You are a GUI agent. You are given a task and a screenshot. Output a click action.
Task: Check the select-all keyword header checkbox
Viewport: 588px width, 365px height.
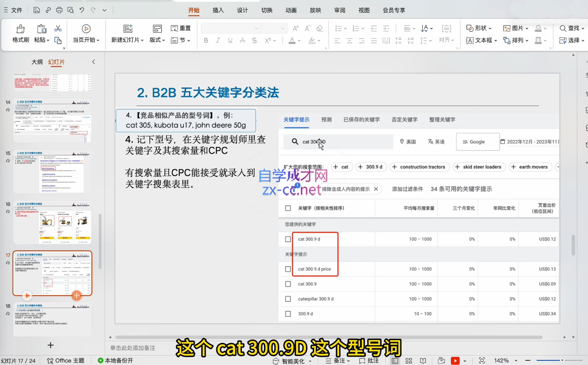tap(288, 208)
